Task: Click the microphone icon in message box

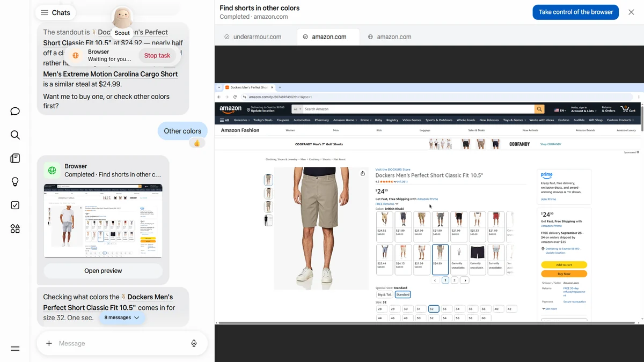Action: 194,343
